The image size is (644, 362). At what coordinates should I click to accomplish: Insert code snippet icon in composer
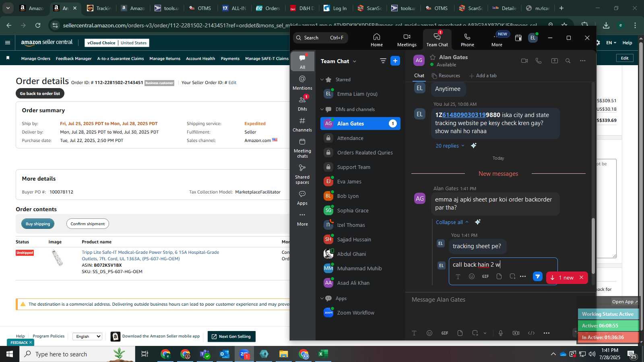(531, 333)
